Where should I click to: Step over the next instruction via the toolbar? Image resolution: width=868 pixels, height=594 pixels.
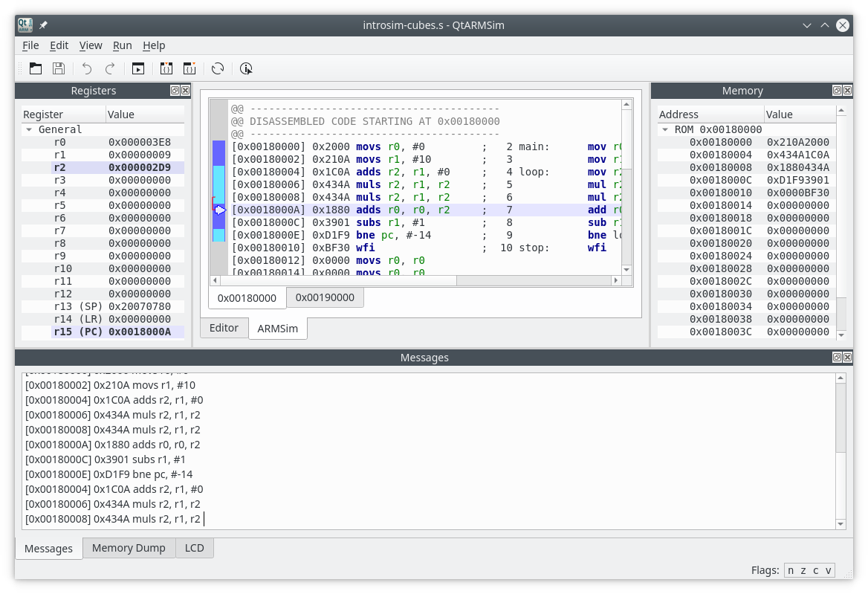(190, 68)
